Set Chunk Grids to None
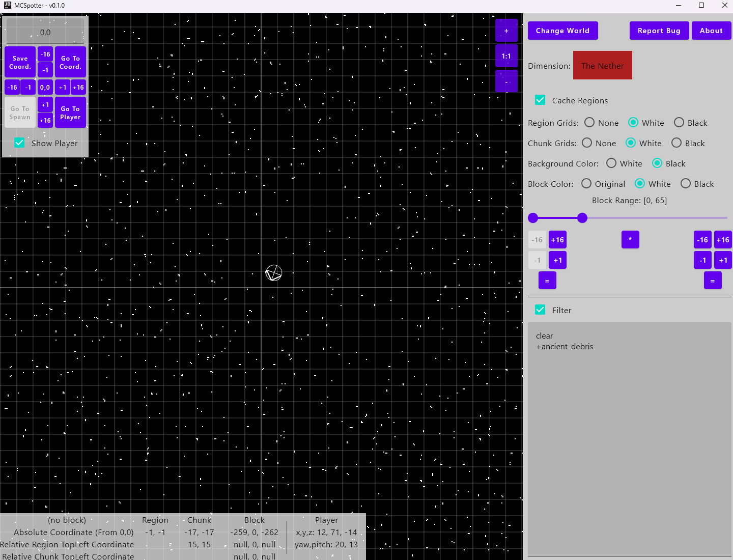Viewport: 733px width, 560px height. (587, 143)
